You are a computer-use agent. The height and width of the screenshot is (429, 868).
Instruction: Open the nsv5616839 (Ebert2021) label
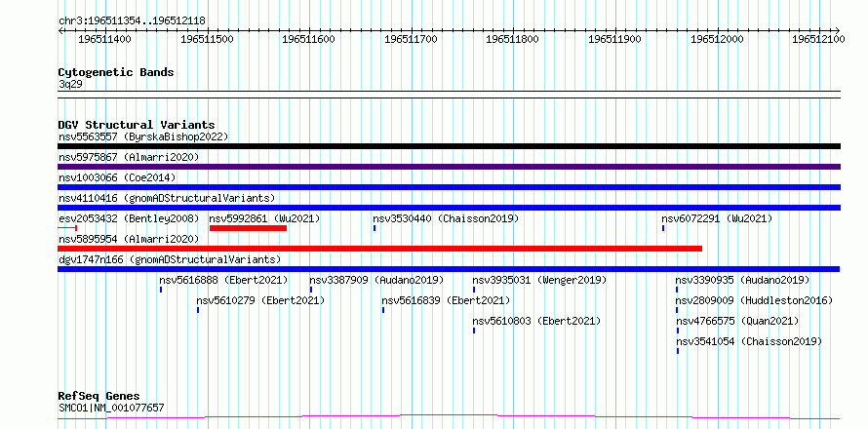(446, 300)
